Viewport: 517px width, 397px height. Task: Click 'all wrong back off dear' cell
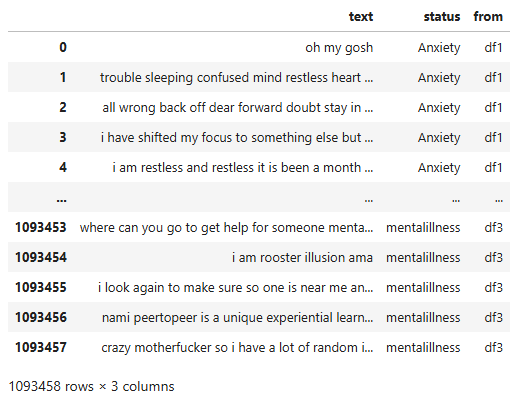(x=238, y=108)
